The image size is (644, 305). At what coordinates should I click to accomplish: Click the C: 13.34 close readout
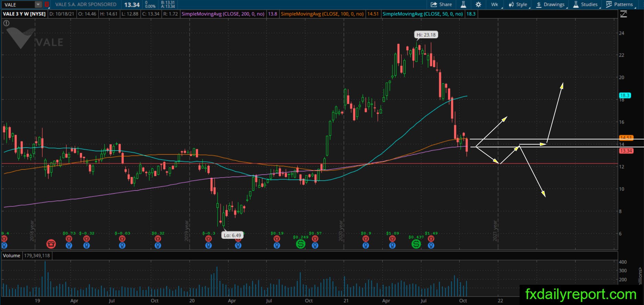[x=151, y=14]
